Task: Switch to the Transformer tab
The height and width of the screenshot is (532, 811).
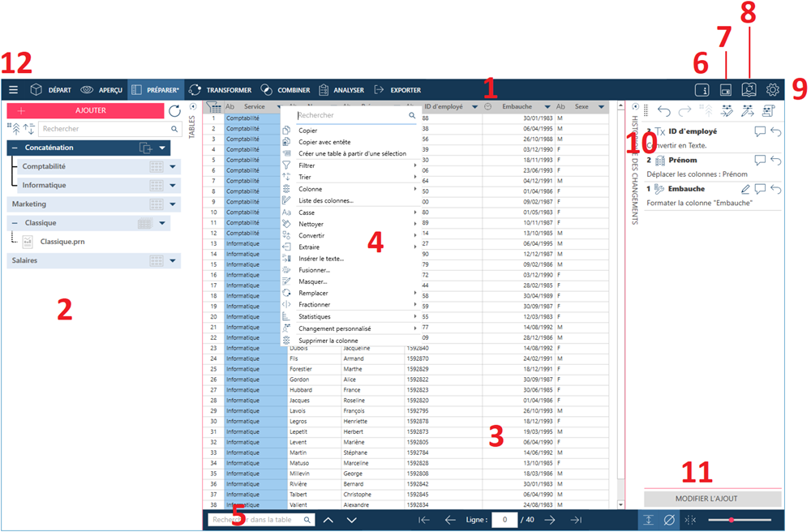Action: (x=216, y=90)
